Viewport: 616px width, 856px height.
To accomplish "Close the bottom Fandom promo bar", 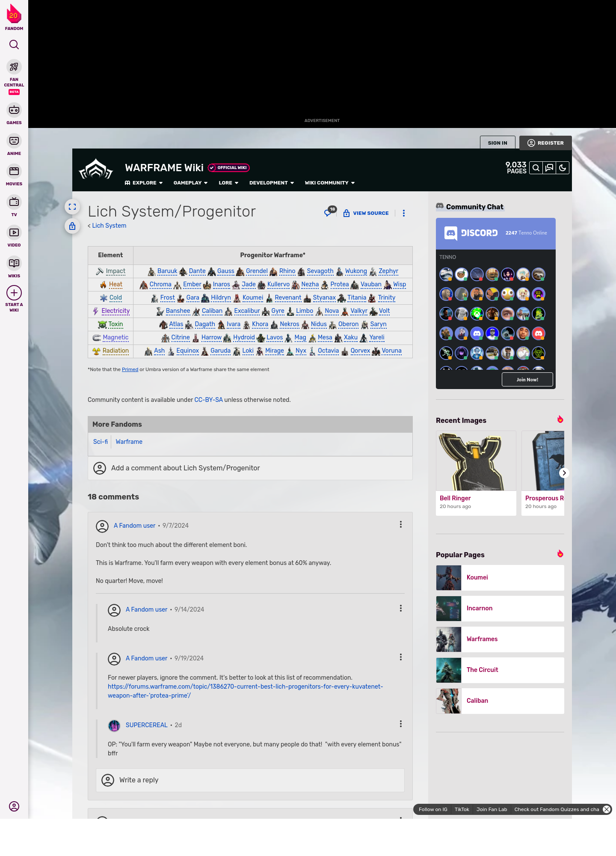I will point(607,809).
